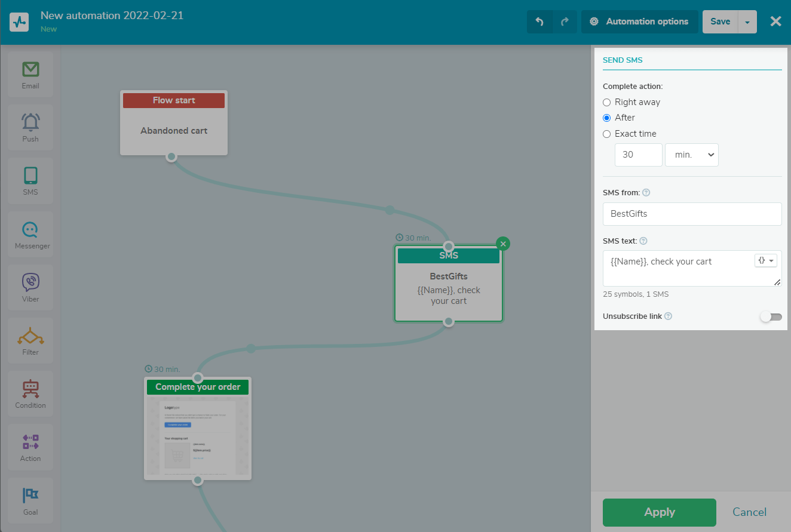The image size is (791, 532).
Task: Open SMS from help tooltip icon
Action: tap(646, 193)
